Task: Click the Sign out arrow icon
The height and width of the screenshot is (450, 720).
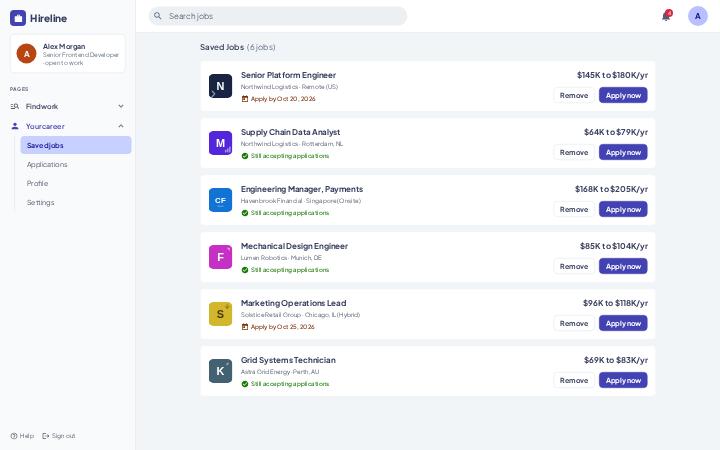Action: tap(45, 436)
